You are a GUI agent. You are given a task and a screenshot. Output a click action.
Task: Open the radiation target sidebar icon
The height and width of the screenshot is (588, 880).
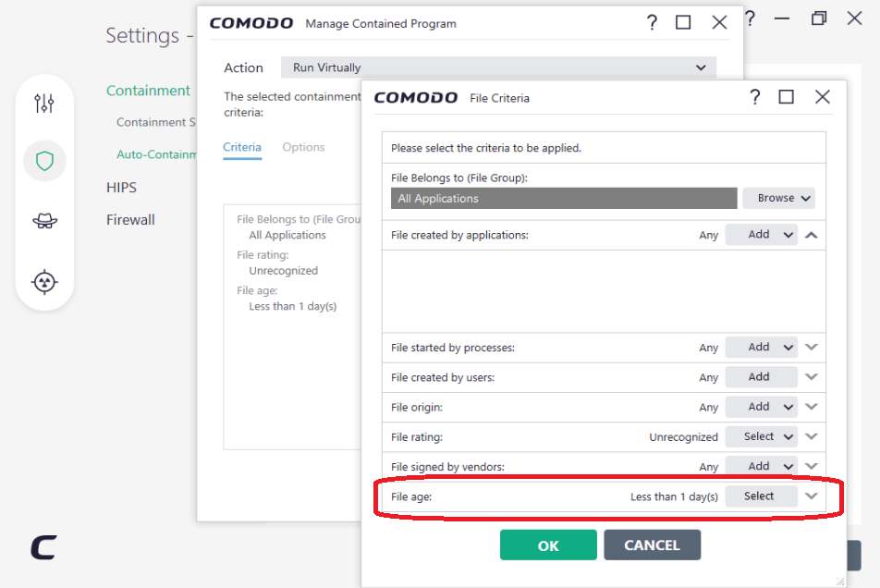click(x=44, y=281)
